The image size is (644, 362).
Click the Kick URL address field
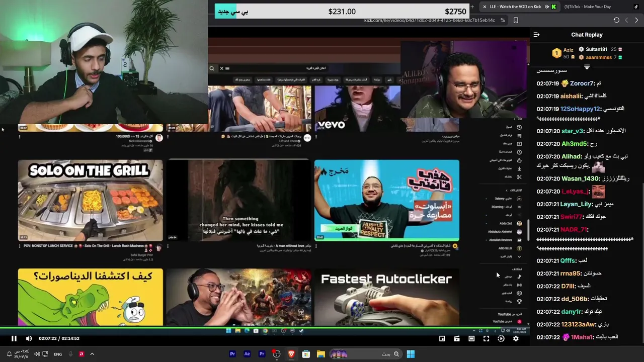tap(430, 20)
